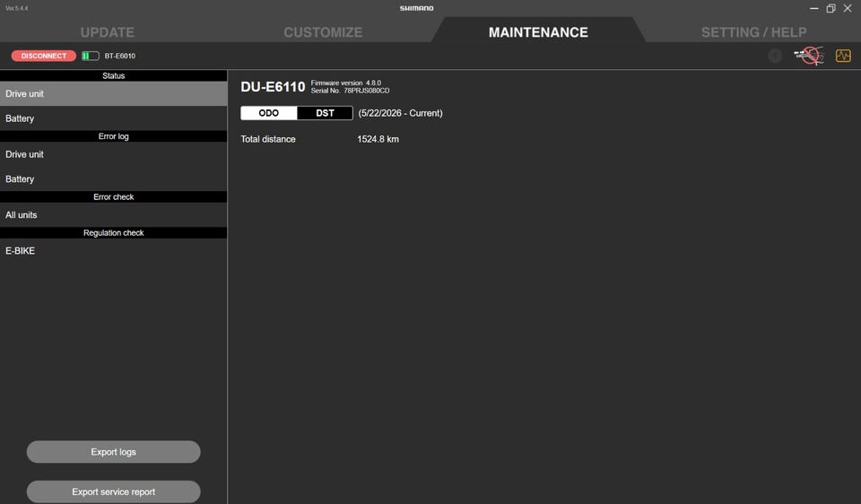
Task: Open Drive unit under Error log
Action: (x=114, y=154)
